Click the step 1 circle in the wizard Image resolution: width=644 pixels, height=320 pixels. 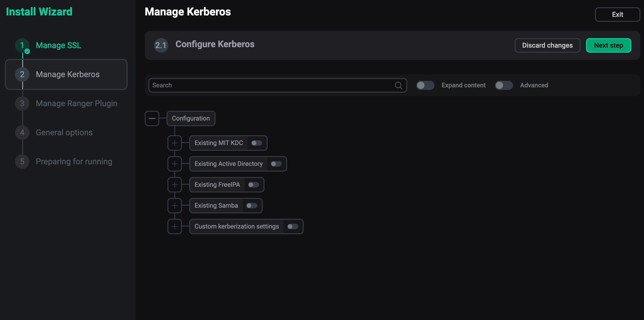coord(22,45)
